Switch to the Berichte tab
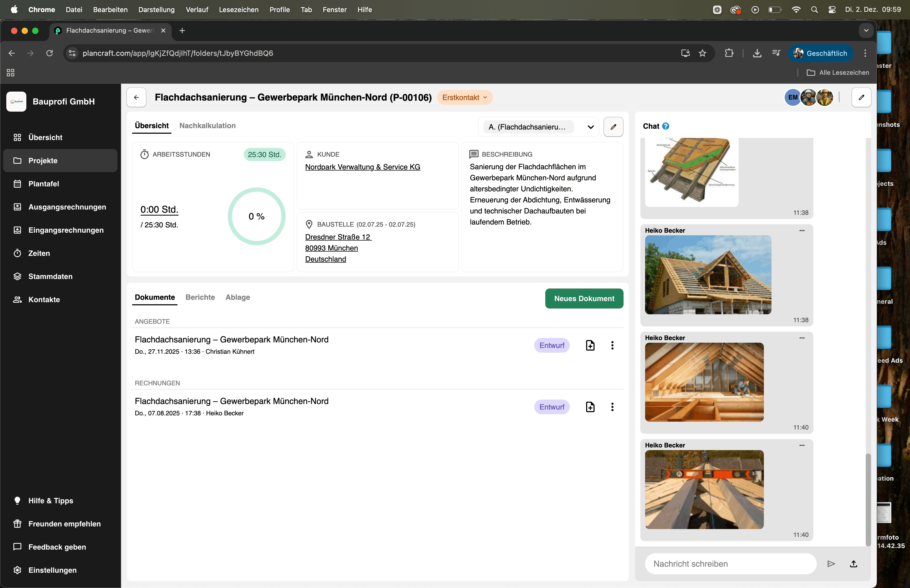Screen dimensions: 910x588 [x=200, y=297]
